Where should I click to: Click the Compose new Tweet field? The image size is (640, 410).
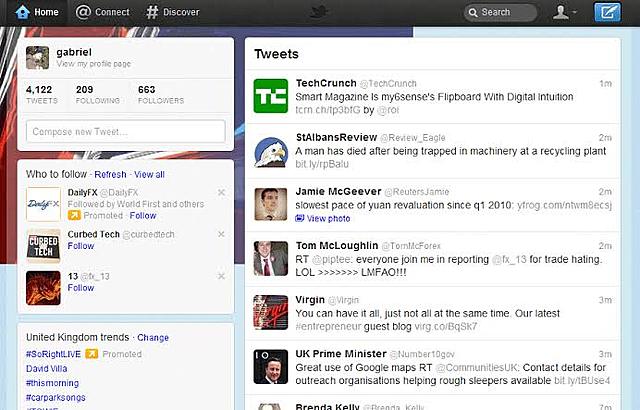point(125,131)
